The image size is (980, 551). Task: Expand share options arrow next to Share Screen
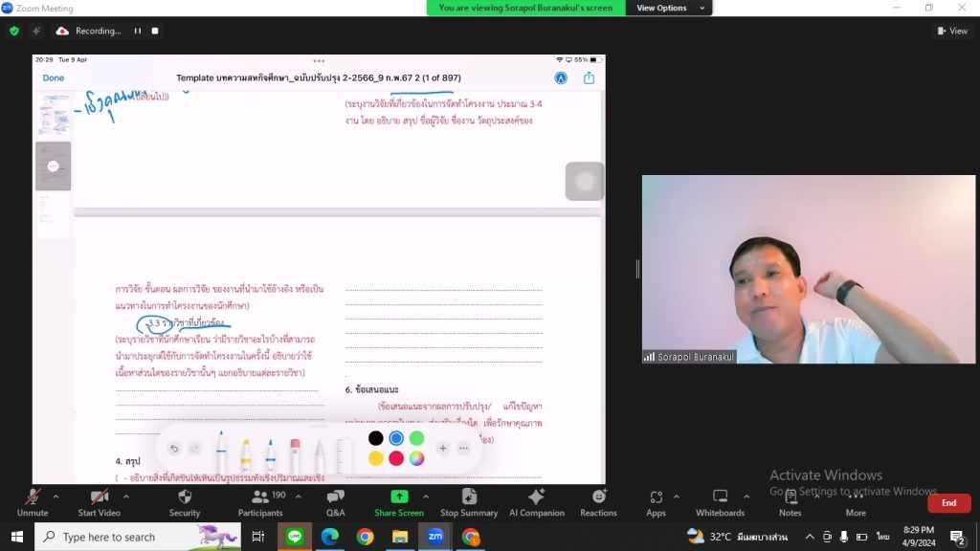pos(426,496)
